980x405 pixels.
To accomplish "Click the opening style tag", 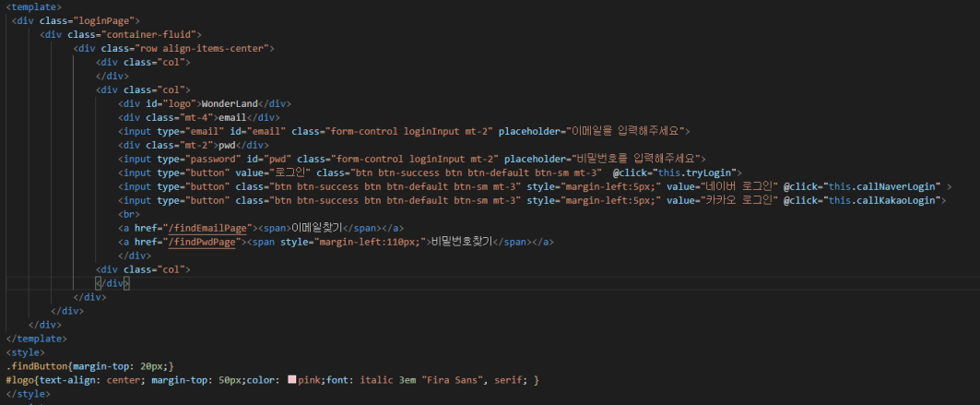I will click(25, 352).
